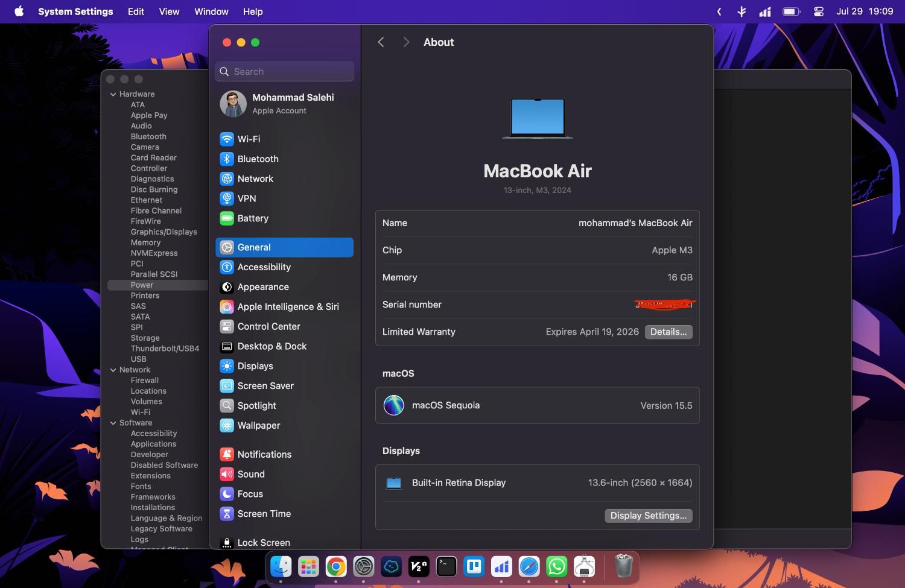Screen dimensions: 905x588
Task: Open System Information app from the Dock
Action: [585, 566]
